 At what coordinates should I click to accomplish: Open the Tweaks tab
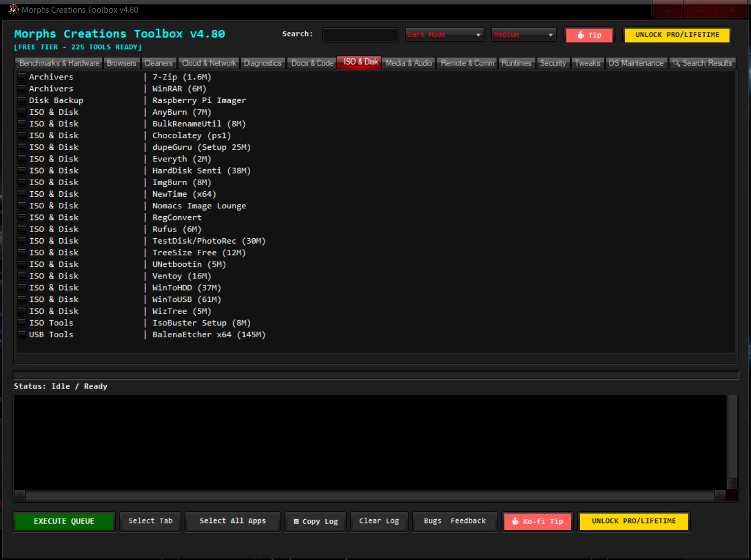[587, 63]
